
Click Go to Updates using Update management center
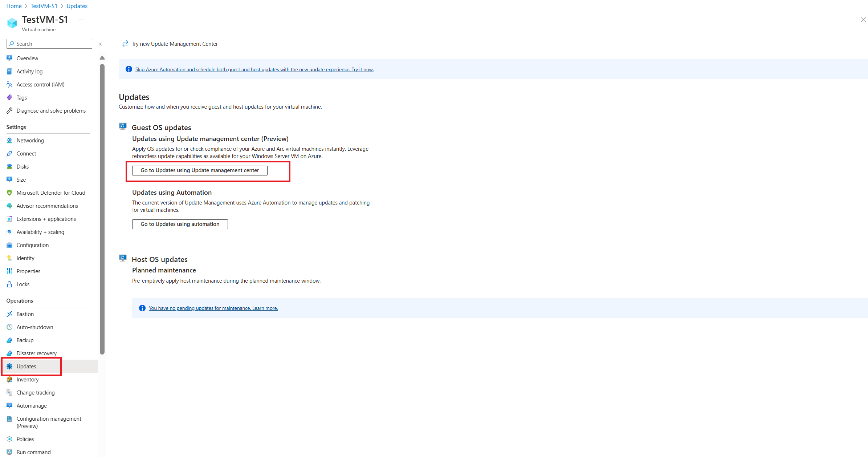[x=199, y=170]
